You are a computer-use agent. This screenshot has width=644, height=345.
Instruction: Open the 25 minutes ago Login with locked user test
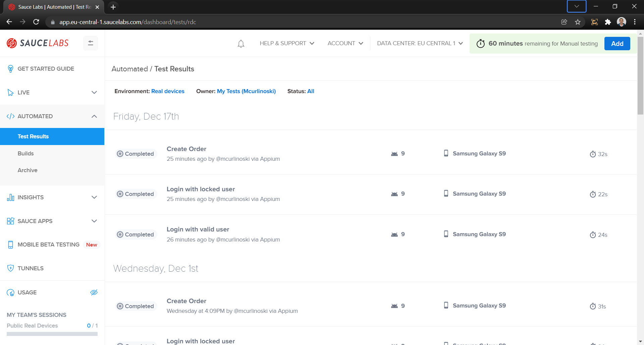pyautogui.click(x=201, y=189)
